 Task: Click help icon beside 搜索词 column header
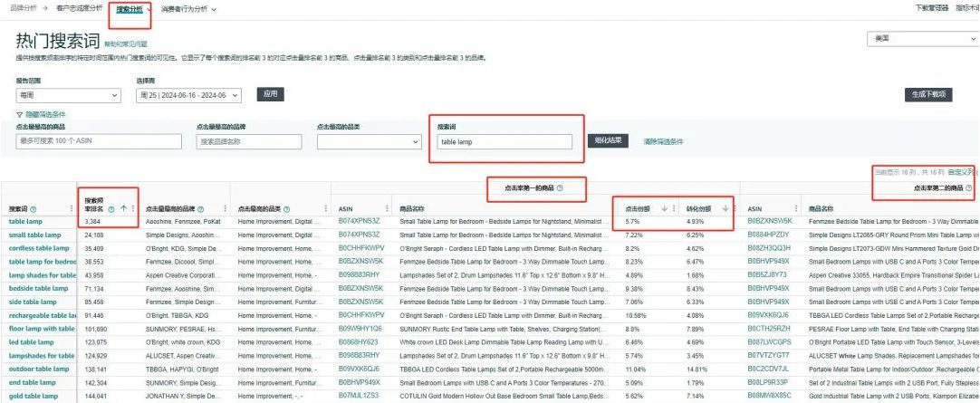[34, 209]
